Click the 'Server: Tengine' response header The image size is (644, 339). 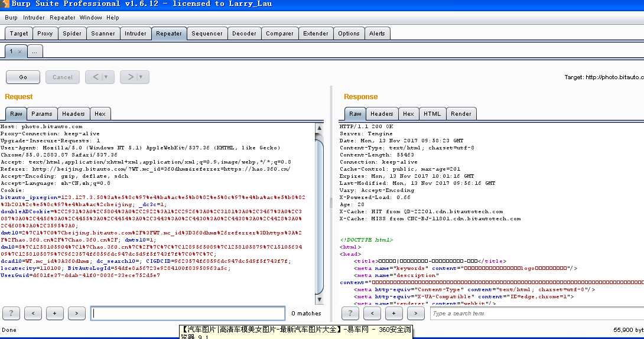[x=366, y=133]
